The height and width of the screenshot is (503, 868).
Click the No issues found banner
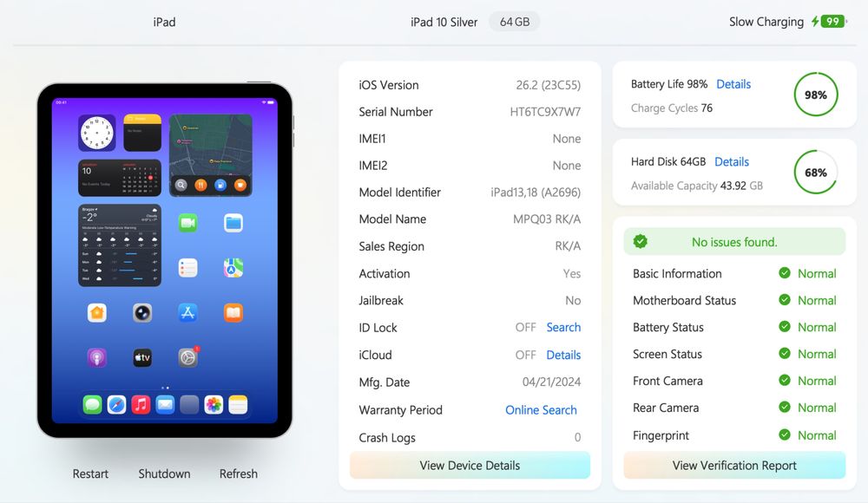pyautogui.click(x=734, y=242)
